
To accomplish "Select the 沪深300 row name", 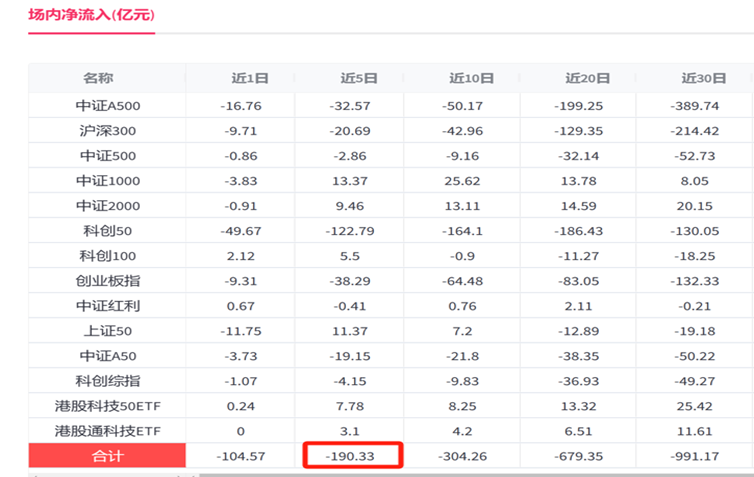I will pyautogui.click(x=108, y=131).
